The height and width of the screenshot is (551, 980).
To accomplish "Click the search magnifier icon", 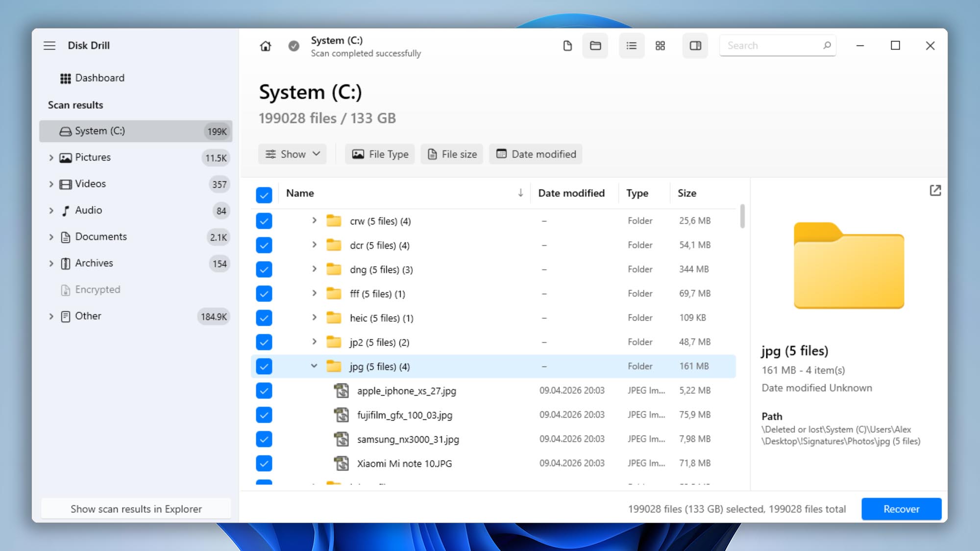I will pyautogui.click(x=827, y=46).
